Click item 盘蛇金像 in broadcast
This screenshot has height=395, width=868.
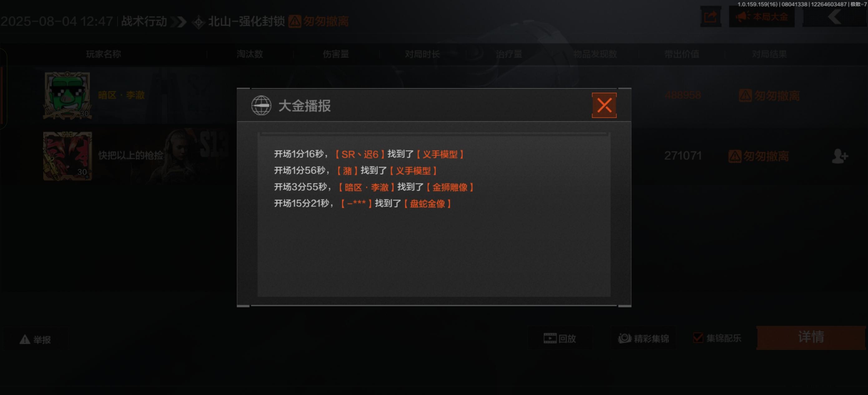click(427, 204)
